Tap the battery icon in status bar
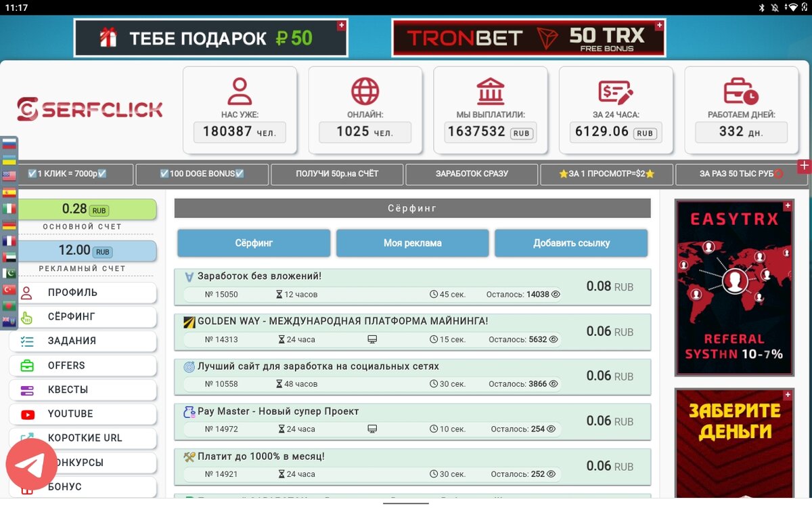 804,7
